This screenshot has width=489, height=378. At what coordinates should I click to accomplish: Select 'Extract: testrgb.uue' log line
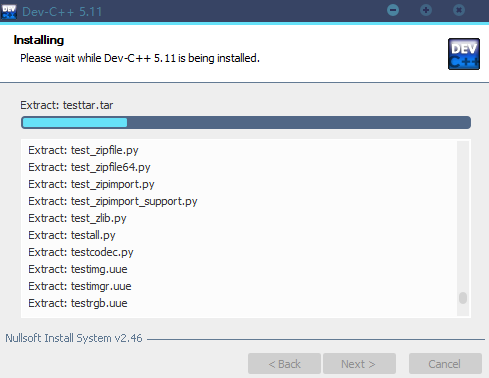click(x=78, y=303)
